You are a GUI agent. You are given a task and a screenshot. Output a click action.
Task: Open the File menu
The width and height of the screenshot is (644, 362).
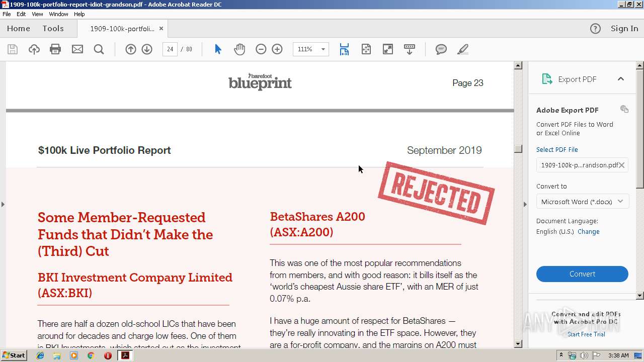[7, 14]
